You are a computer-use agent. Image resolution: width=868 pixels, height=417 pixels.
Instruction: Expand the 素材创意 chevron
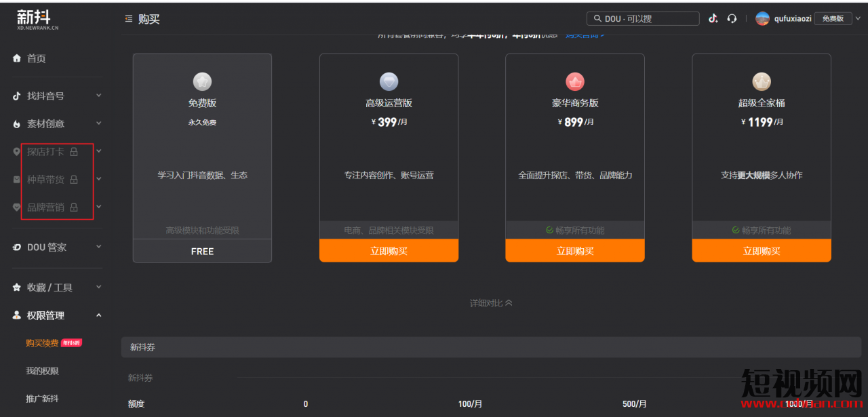(x=99, y=123)
